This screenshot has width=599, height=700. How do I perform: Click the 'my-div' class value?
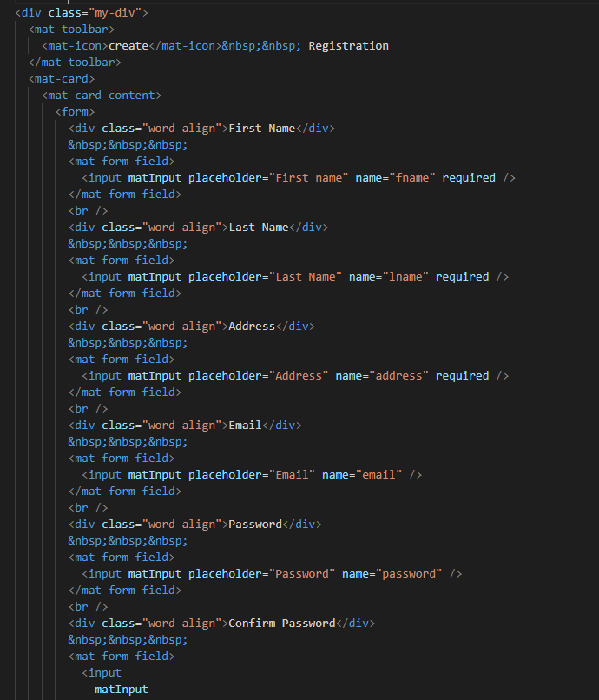115,12
